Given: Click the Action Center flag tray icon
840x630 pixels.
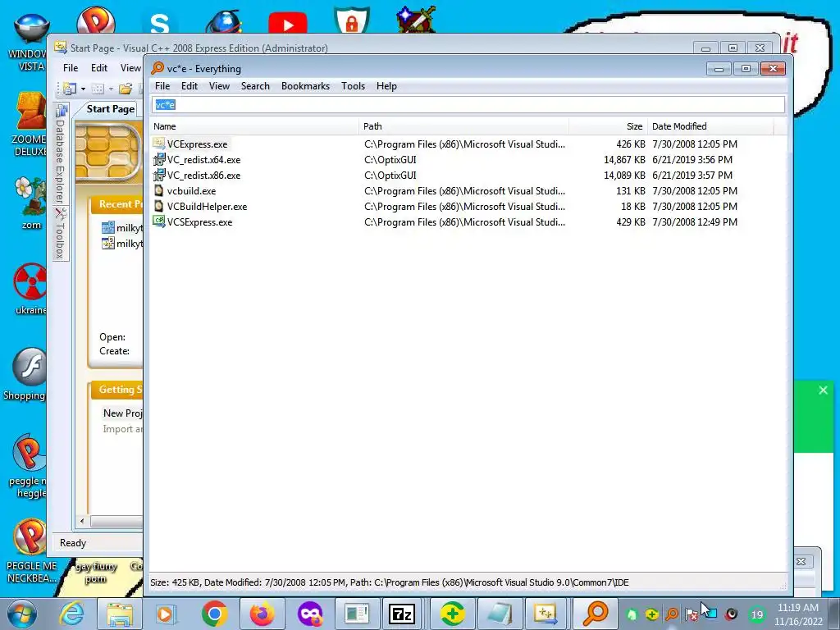Looking at the screenshot, I should (691, 614).
